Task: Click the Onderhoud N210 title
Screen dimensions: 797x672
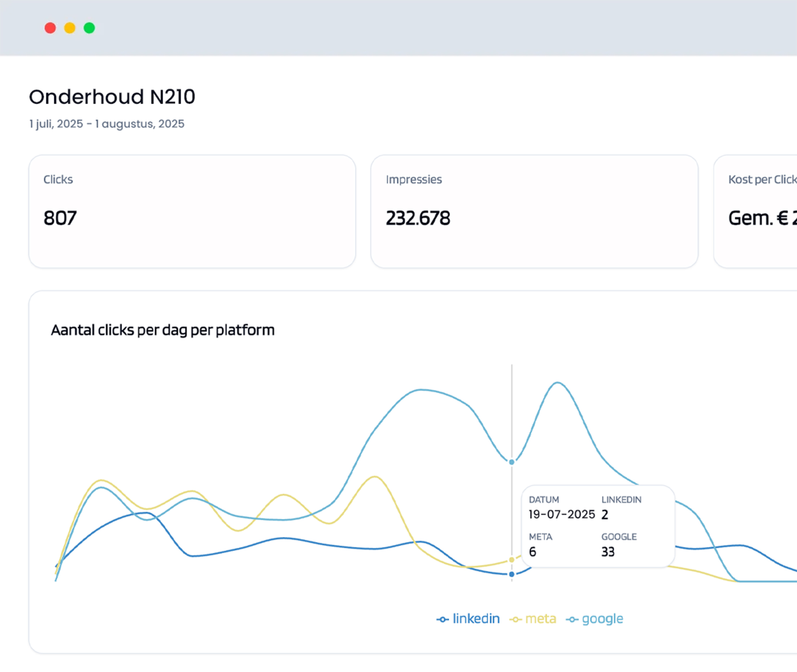Action: coord(112,97)
